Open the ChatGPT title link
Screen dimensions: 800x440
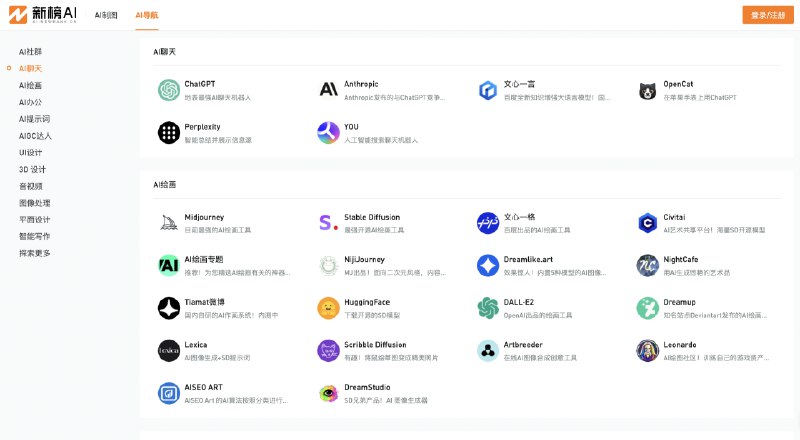[199, 84]
